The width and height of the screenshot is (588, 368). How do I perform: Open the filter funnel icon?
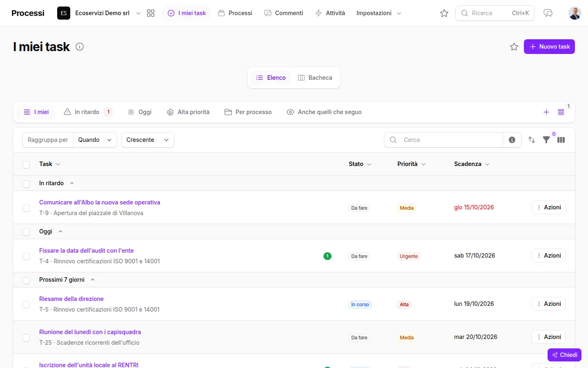546,140
